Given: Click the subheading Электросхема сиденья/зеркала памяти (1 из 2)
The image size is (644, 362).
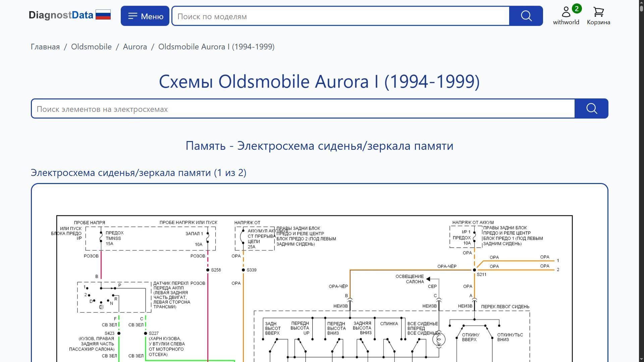Looking at the screenshot, I should 139,173.
